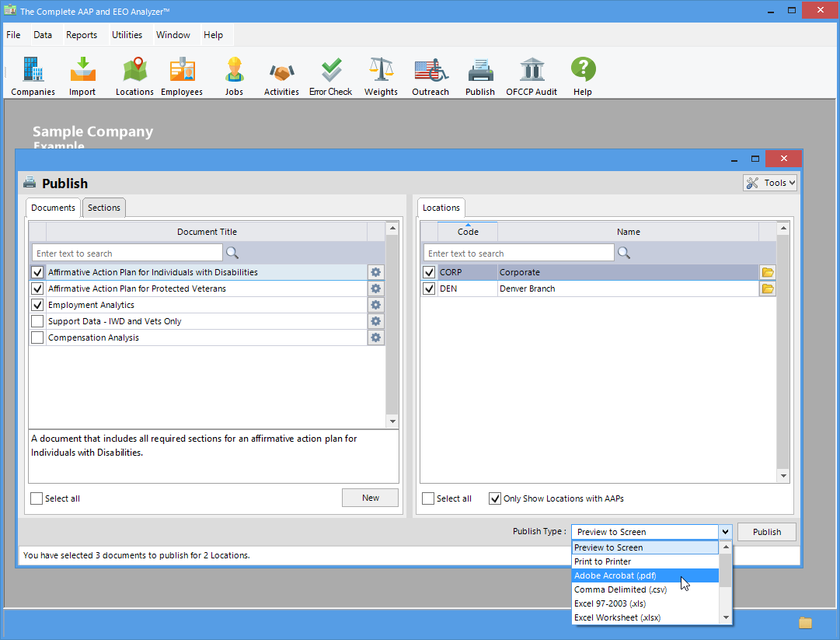This screenshot has height=640, width=840.
Task: Open the Weights scales icon
Action: 381,76
